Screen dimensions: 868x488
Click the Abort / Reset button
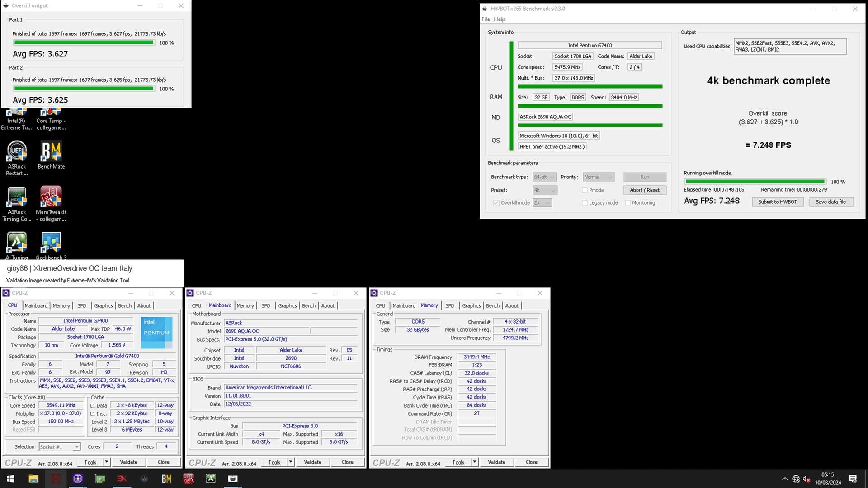pos(645,190)
